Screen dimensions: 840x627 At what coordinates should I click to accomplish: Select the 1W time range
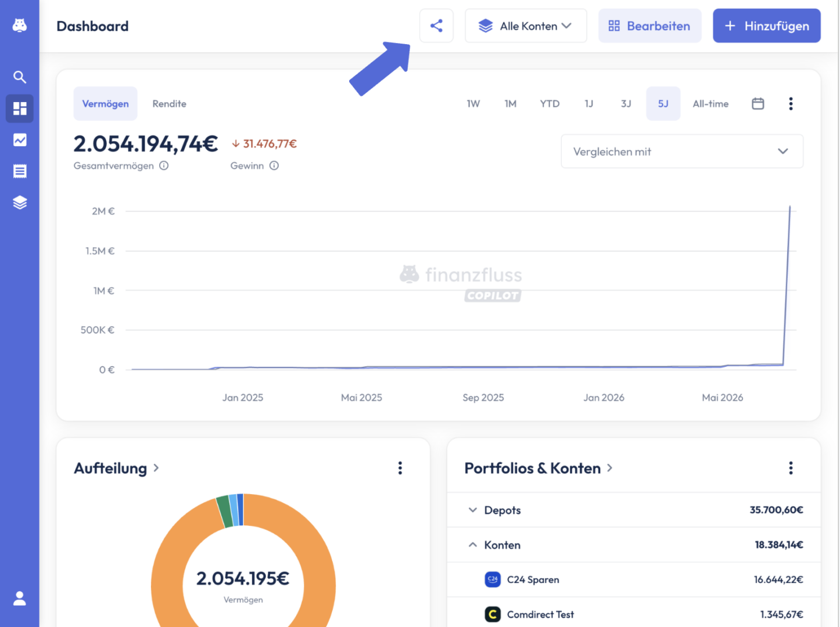(x=473, y=103)
